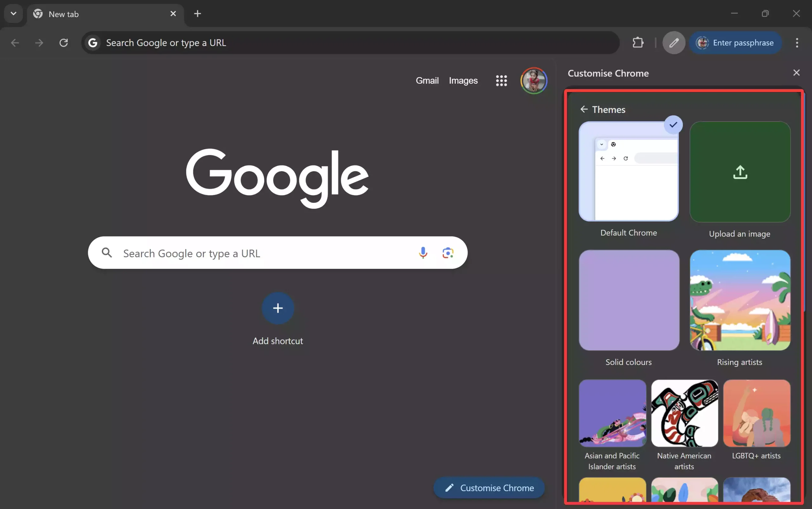812x509 pixels.
Task: Click the profile avatar picture
Action: 534,81
